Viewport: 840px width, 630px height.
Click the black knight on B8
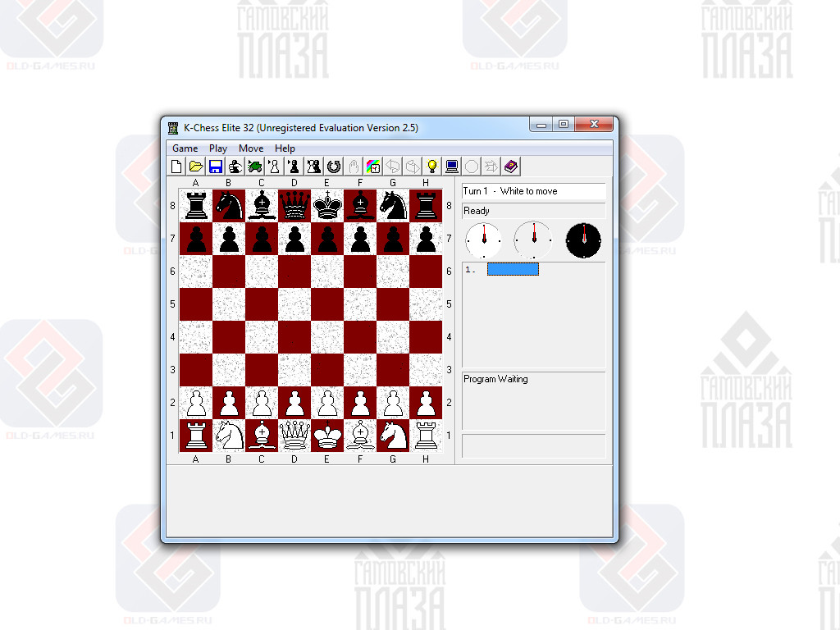pyautogui.click(x=229, y=206)
